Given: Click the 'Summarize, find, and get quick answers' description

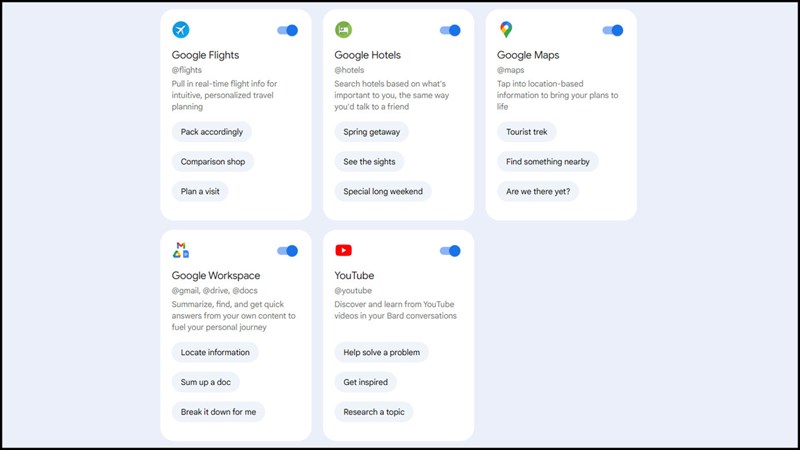Looking at the screenshot, I should tap(234, 315).
